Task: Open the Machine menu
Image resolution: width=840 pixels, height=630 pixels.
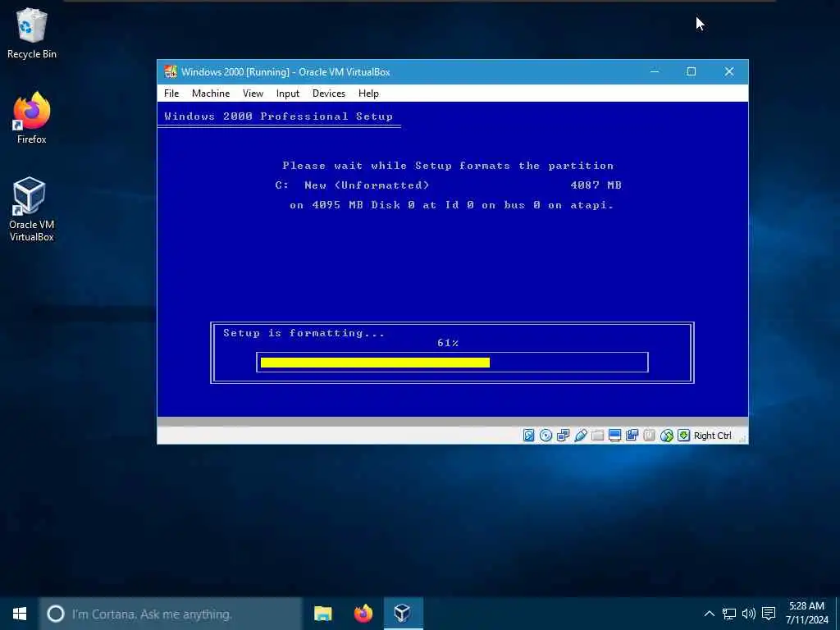Action: coord(211,94)
